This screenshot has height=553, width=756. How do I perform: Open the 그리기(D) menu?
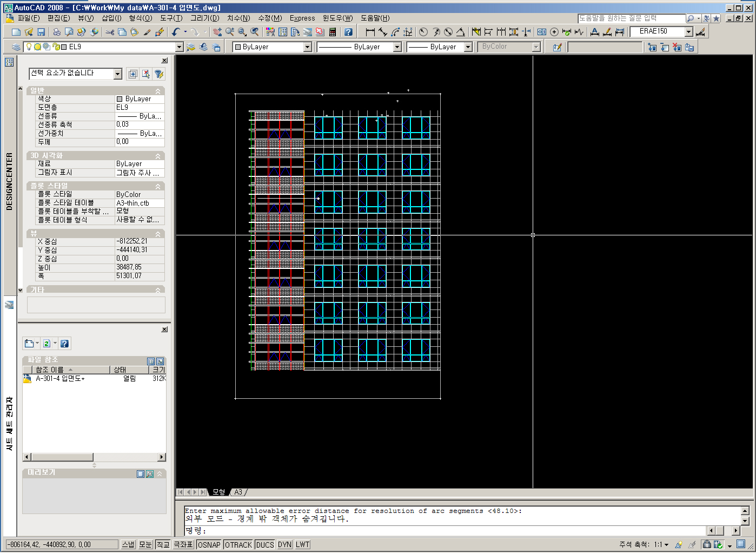(204, 18)
